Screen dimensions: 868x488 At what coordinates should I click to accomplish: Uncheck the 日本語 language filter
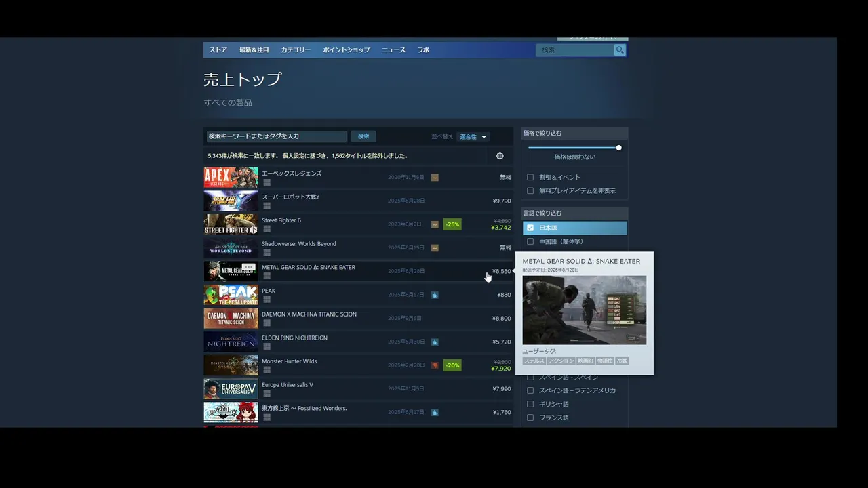pyautogui.click(x=530, y=228)
